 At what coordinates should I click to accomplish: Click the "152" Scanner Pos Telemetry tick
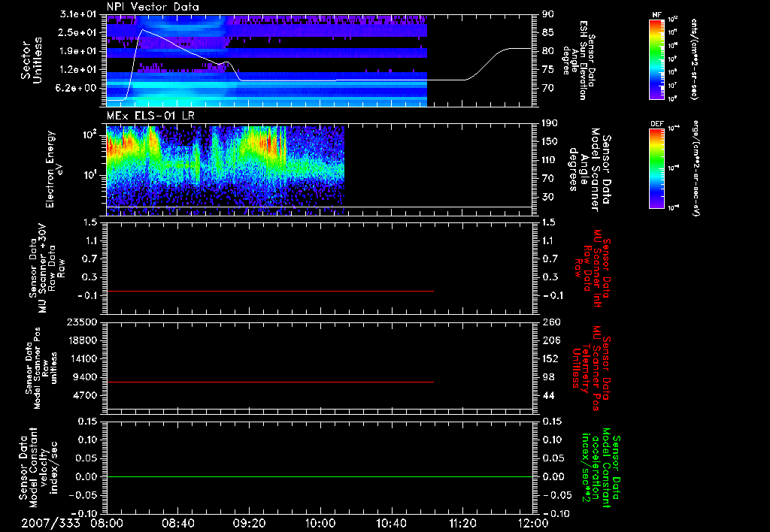550,358
